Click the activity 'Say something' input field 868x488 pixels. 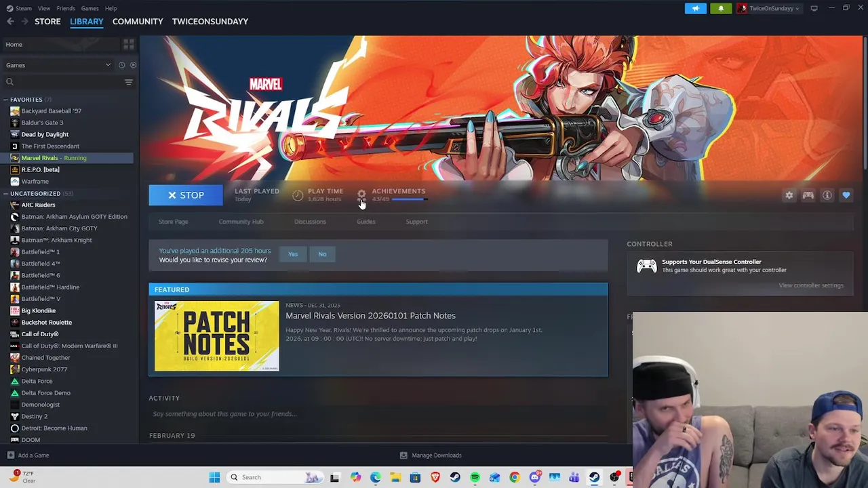click(380, 414)
